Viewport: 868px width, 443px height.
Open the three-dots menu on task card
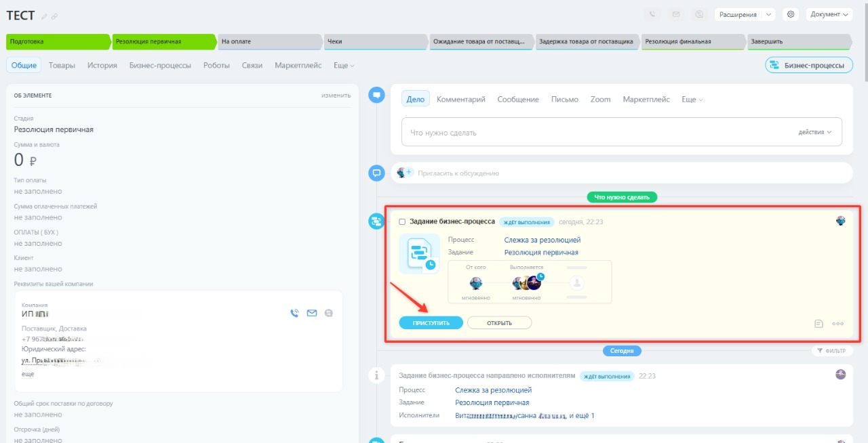click(x=838, y=324)
